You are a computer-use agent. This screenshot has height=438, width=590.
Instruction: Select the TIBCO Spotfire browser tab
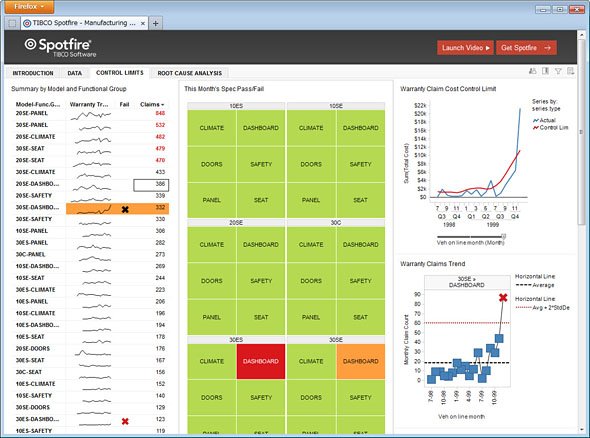coord(84,23)
